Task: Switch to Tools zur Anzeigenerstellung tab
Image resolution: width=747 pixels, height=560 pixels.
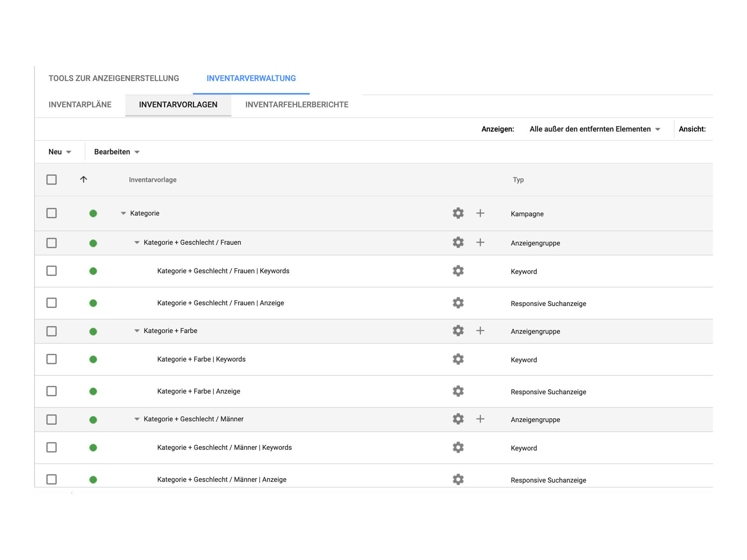Action: click(x=114, y=78)
